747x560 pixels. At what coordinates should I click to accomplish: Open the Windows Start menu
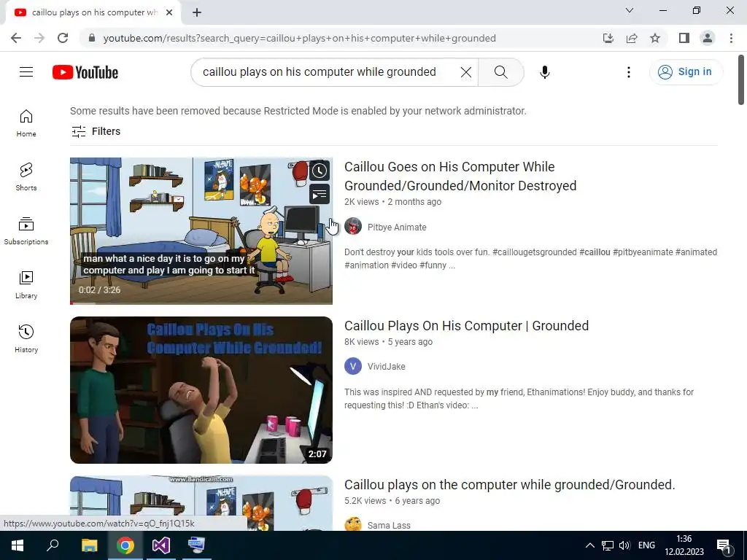tap(18, 545)
